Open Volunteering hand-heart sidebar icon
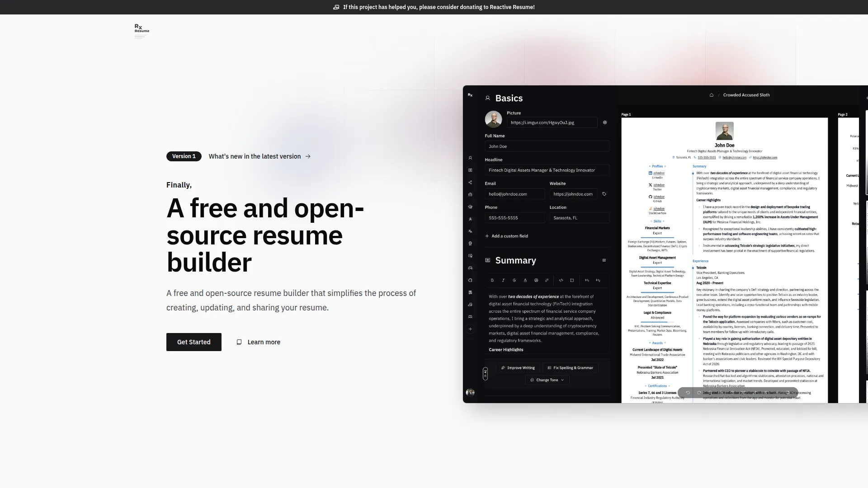Viewport: 868px width, 488px height. 470,305
